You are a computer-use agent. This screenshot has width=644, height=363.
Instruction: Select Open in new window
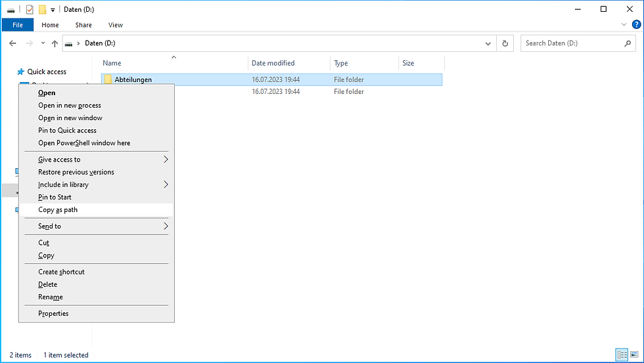(x=97, y=118)
